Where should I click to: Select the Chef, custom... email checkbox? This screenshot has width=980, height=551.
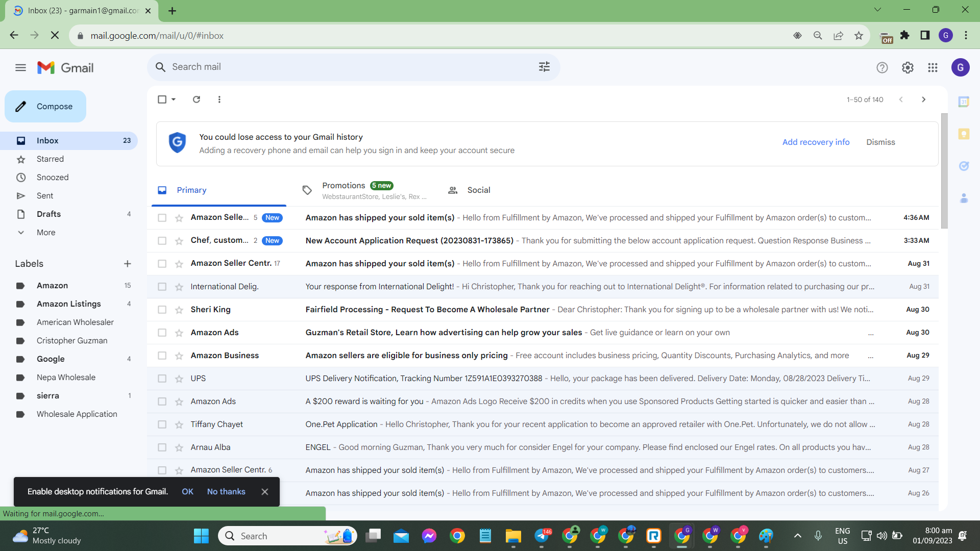coord(162,241)
